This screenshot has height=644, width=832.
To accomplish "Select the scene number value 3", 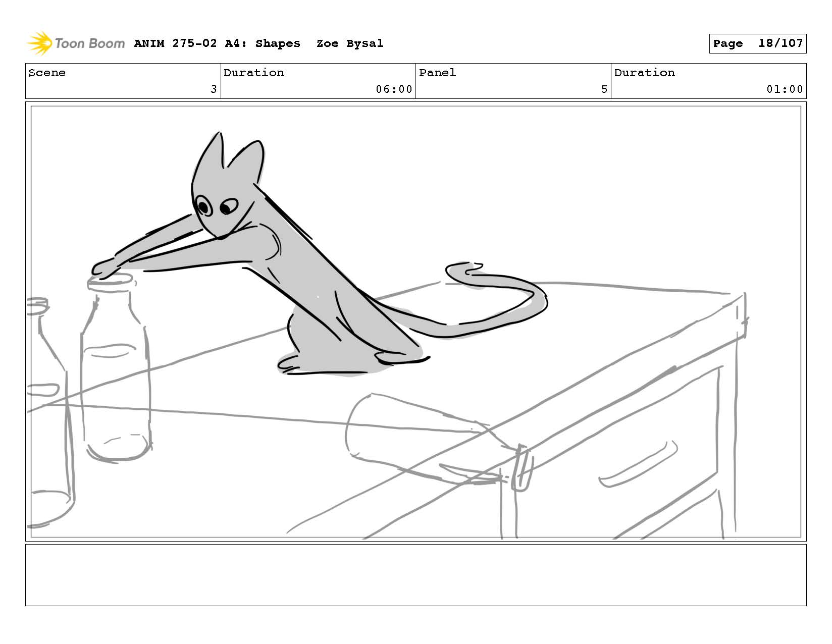I will tap(213, 89).
